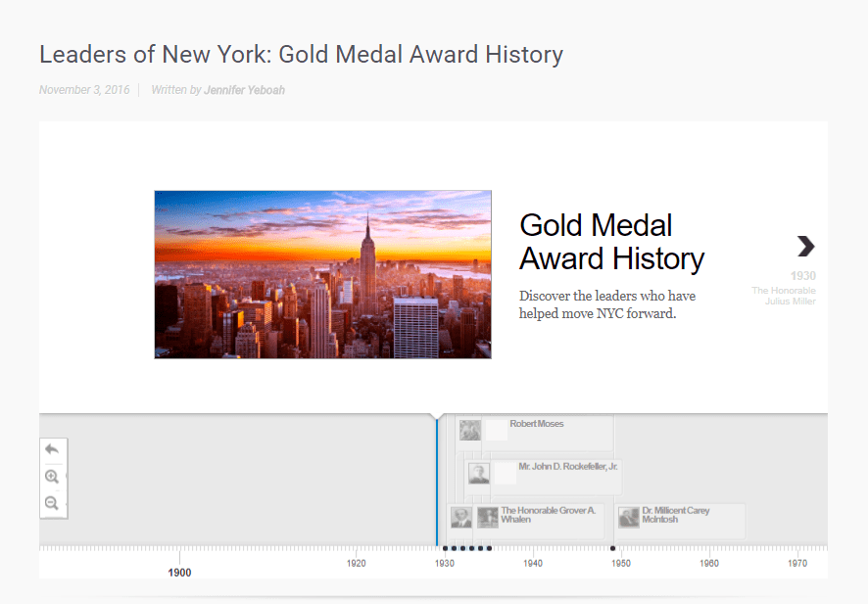Viewport: 868px width, 604px height.
Task: Click John D. Rockefeller Jr. portrait thumbnail
Action: tap(479, 474)
